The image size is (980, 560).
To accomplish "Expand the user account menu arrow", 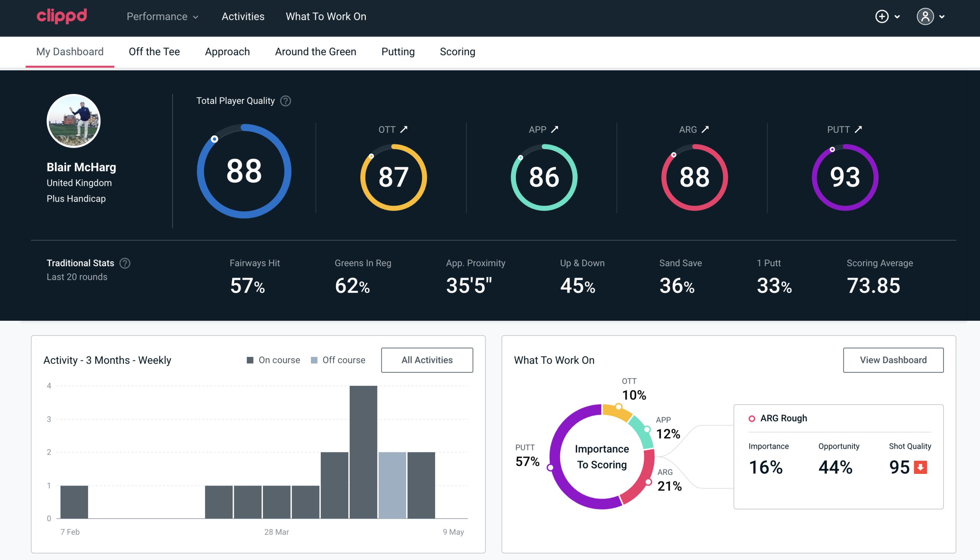I will (x=942, y=17).
